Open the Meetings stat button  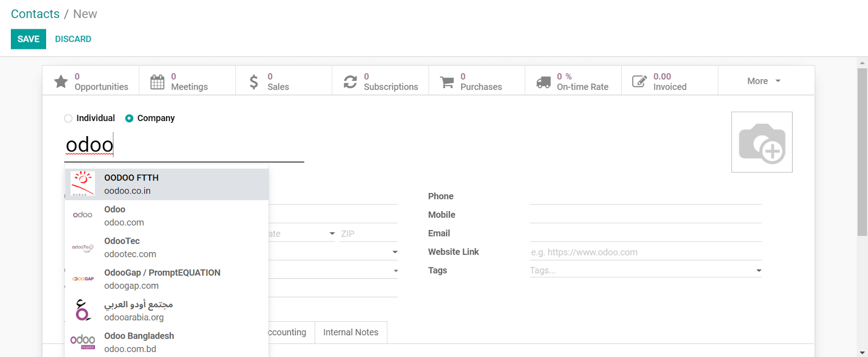click(x=187, y=81)
